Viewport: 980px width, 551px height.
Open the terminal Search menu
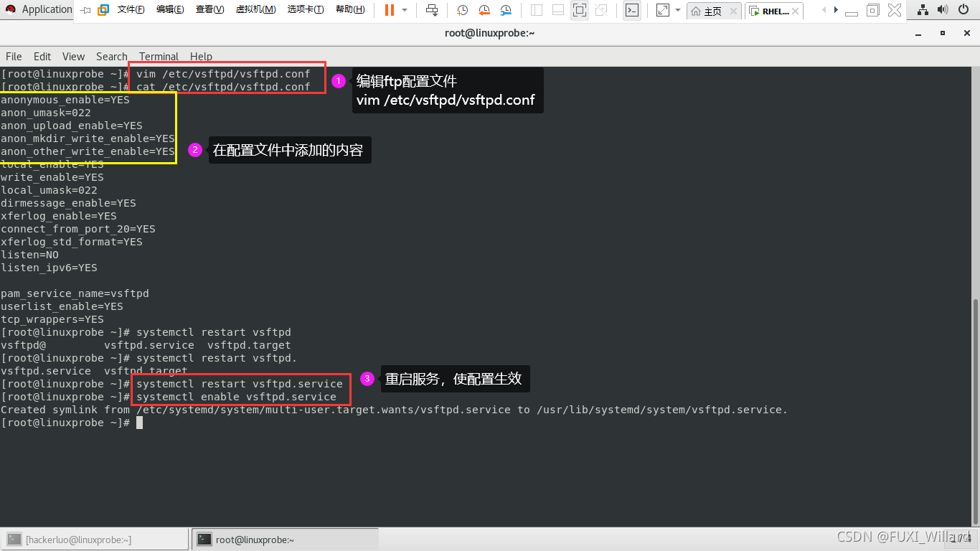(111, 56)
